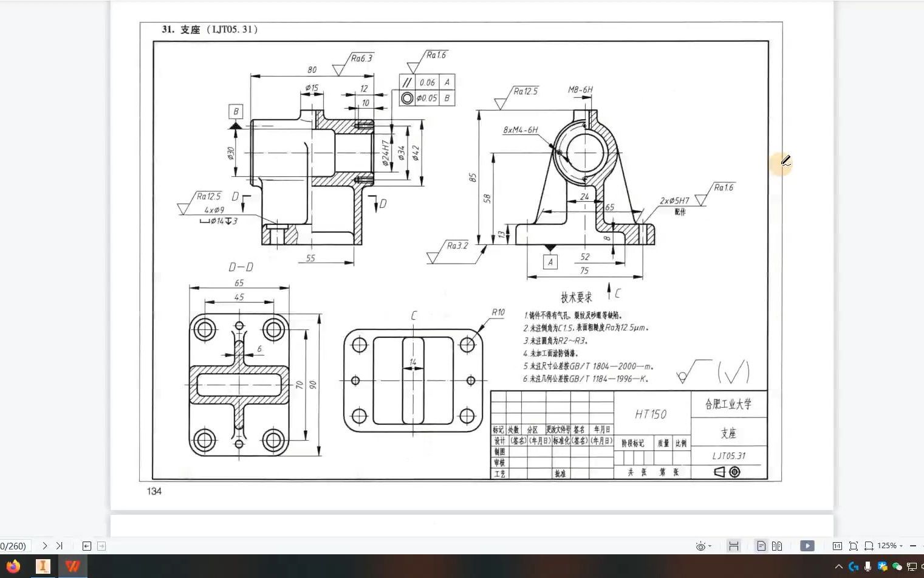The image size is (924, 578).
Task: Set zoom to actual size 1:1
Action: pos(837,546)
